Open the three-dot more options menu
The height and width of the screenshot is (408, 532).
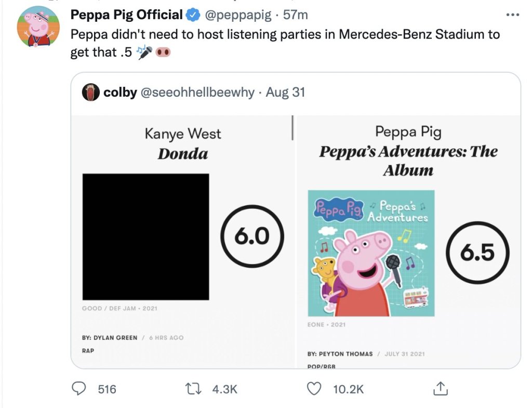512,15
